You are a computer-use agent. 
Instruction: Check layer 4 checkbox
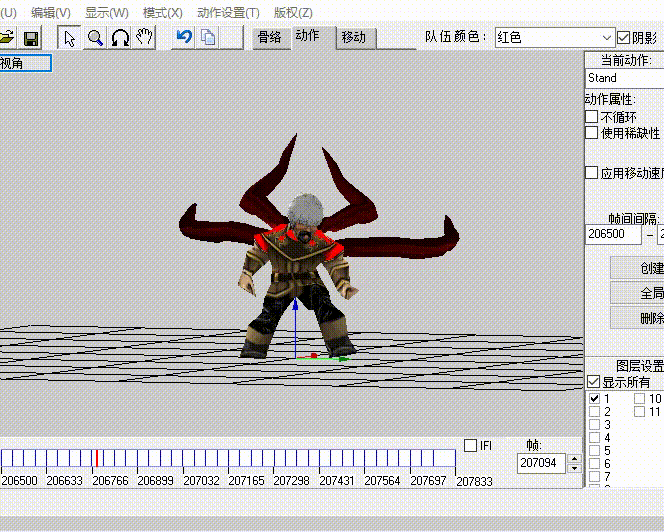595,438
